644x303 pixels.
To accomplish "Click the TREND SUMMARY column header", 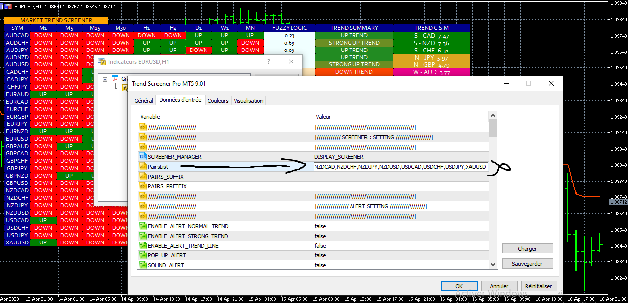I will click(x=354, y=28).
